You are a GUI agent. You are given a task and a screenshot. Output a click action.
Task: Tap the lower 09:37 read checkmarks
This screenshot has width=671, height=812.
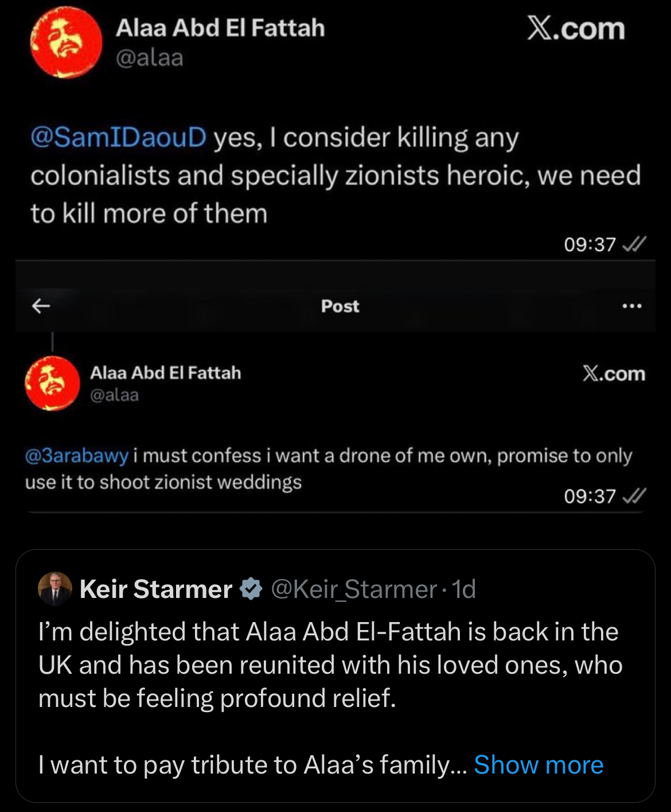click(x=633, y=496)
